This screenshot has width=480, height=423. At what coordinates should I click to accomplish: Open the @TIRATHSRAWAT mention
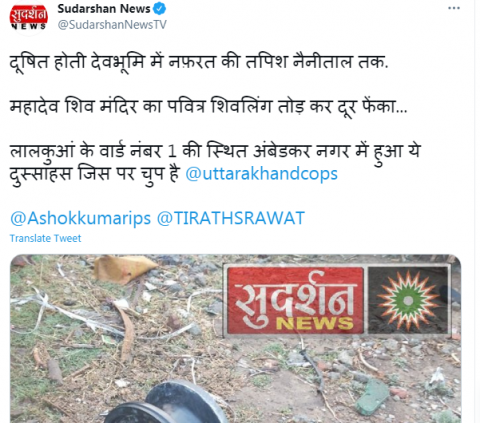[231, 218]
